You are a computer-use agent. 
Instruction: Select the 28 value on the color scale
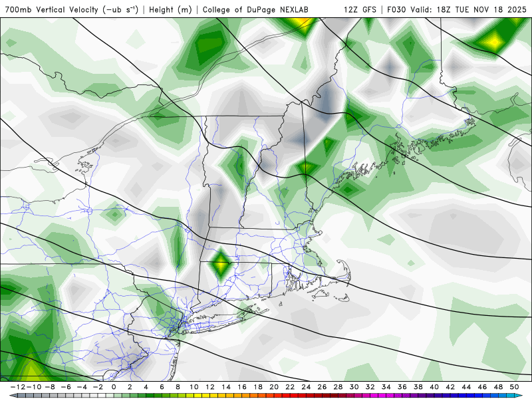(338, 387)
